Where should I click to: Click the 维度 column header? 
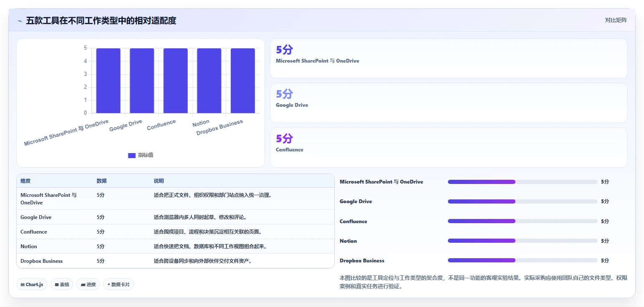(25, 181)
